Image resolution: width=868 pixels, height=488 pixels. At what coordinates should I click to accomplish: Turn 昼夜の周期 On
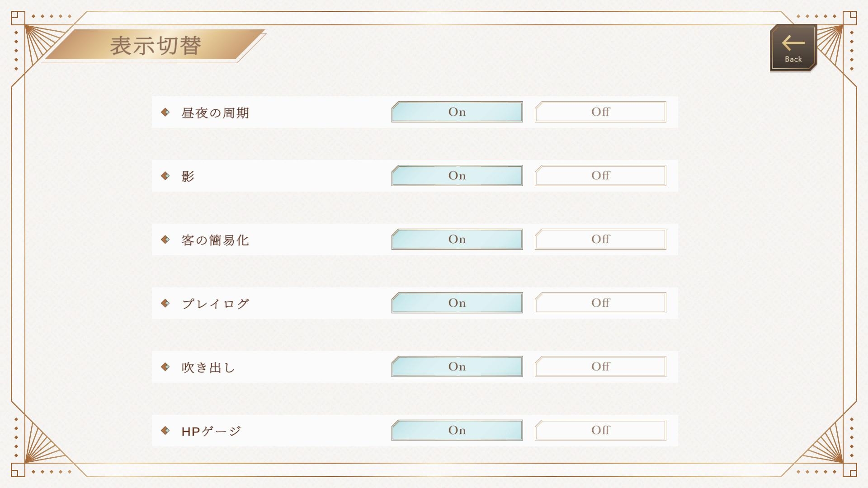click(x=457, y=112)
